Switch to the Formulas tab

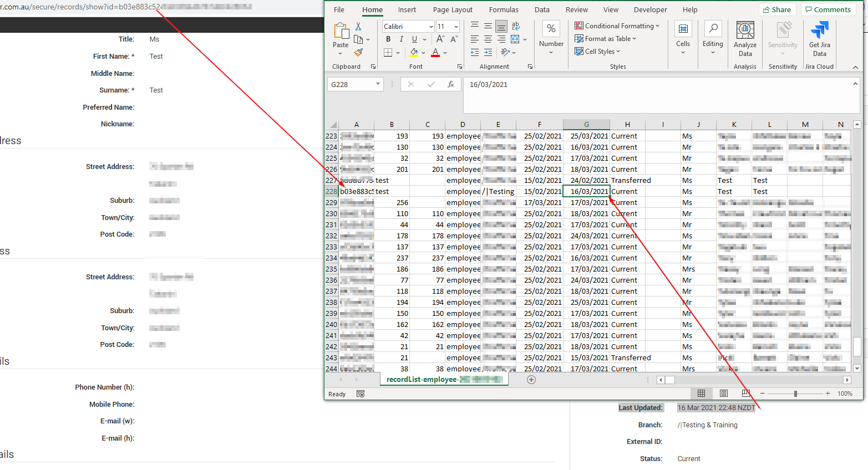[504, 9]
